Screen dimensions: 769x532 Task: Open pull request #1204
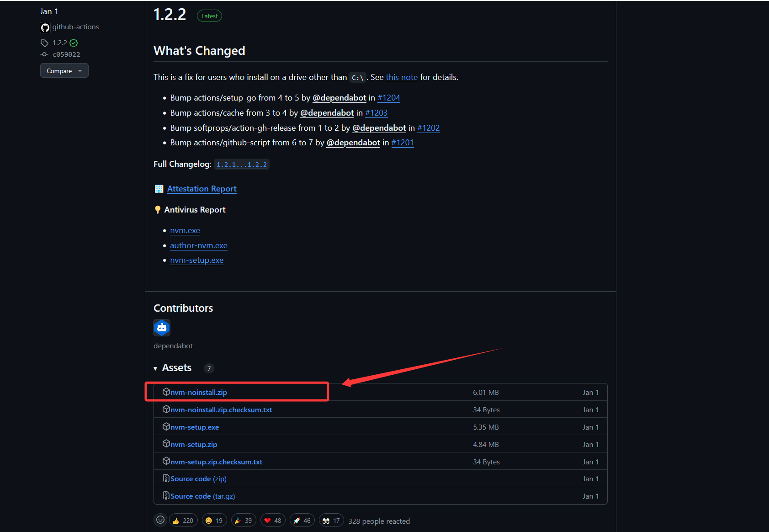389,98
